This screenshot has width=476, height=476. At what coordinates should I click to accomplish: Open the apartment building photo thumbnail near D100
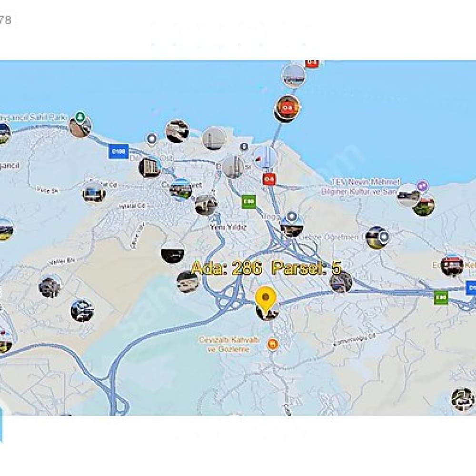pyautogui.click(x=150, y=167)
